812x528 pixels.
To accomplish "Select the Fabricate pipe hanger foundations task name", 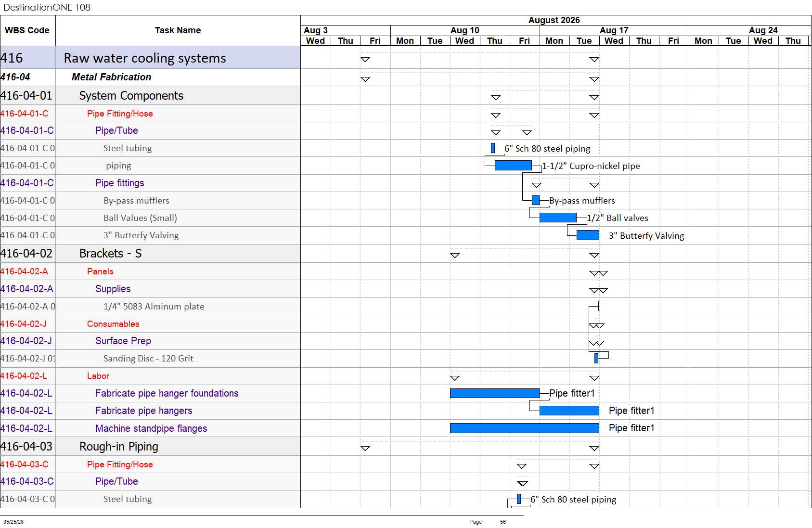I will pyautogui.click(x=167, y=393).
